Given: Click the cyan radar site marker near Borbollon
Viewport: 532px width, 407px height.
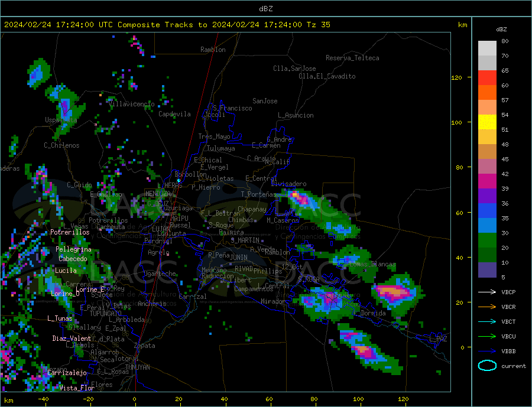Looking at the screenshot, I should coord(179,181).
